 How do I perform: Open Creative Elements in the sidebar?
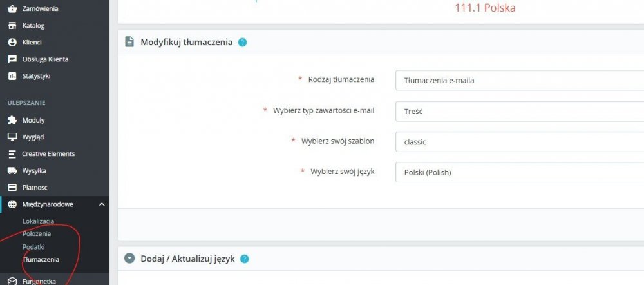[x=48, y=154]
